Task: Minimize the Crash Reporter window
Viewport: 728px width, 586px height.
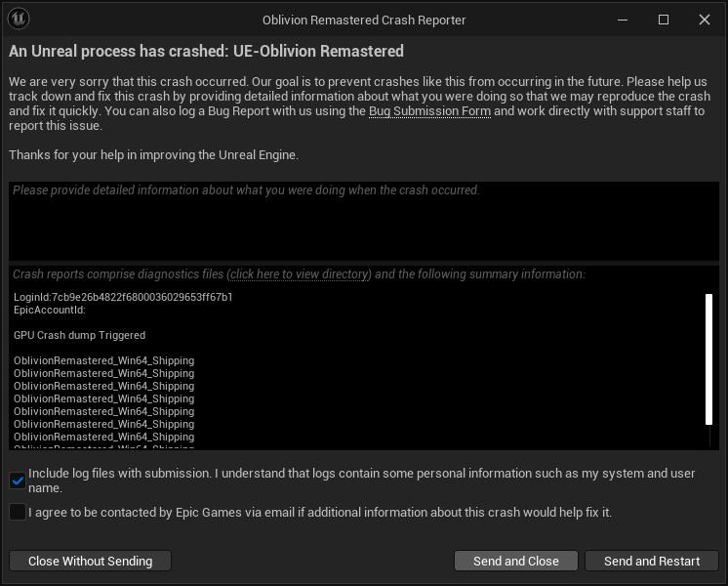Action: (623, 20)
